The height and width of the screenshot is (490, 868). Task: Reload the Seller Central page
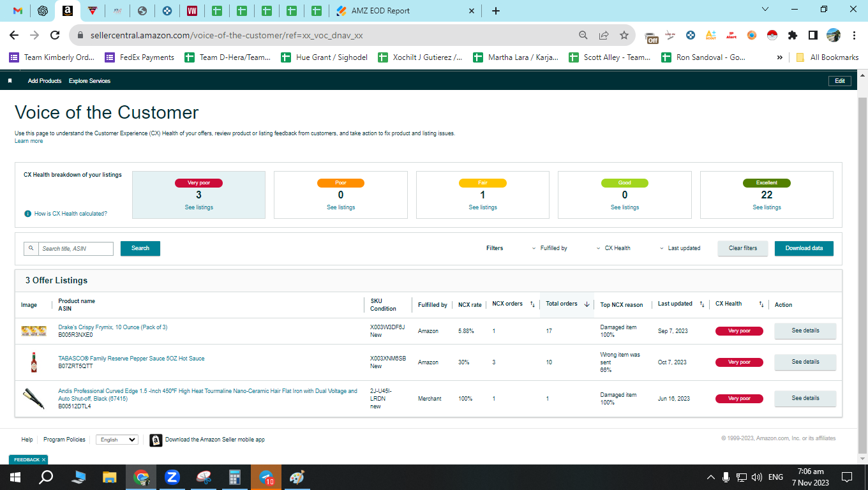[55, 35]
